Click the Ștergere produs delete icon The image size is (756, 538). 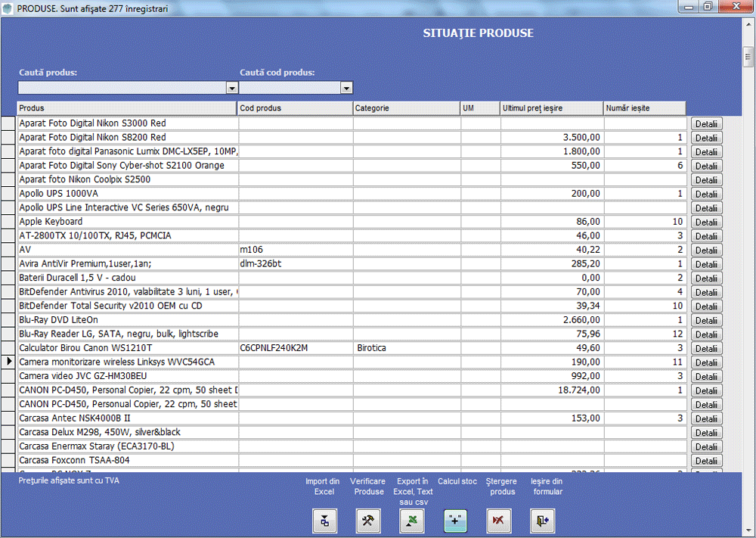[498, 521]
